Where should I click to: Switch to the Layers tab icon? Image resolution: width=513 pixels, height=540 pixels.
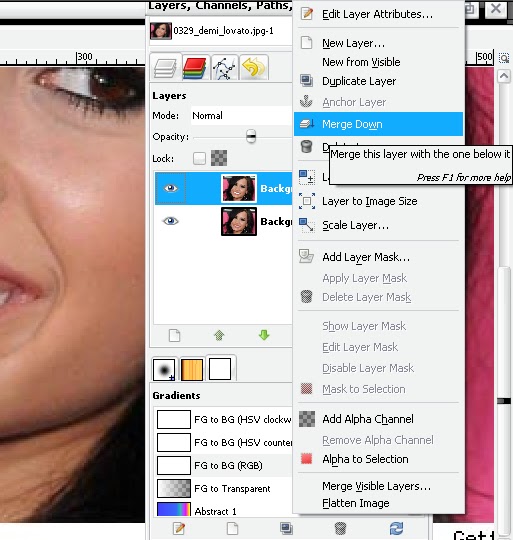coord(166,68)
